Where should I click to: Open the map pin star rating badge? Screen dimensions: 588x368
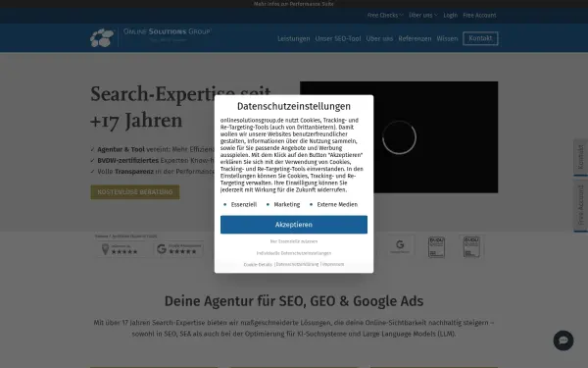(x=121, y=249)
